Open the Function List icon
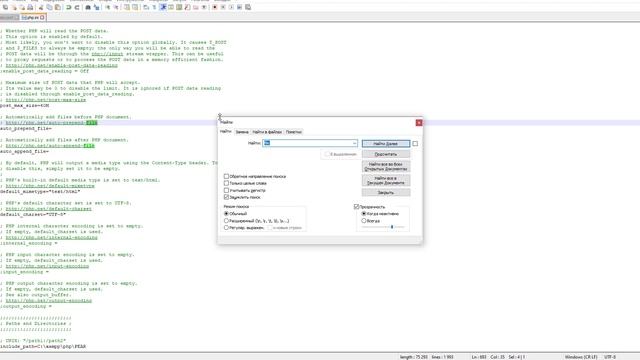The width and height of the screenshot is (640, 360). click(187, 7)
